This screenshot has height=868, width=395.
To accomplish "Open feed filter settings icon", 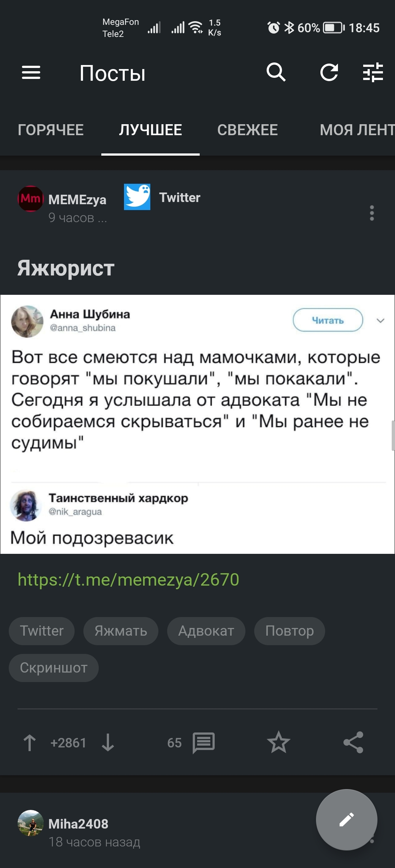I will (373, 72).
